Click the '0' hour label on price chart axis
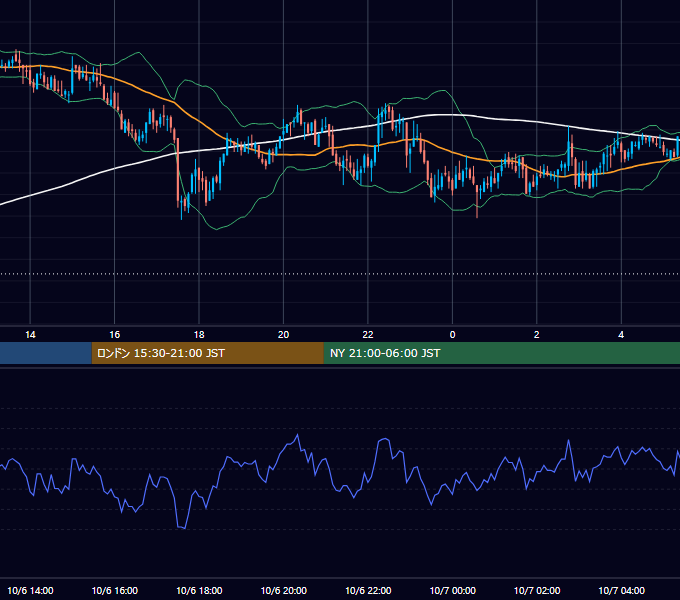The image size is (680, 600). click(452, 335)
